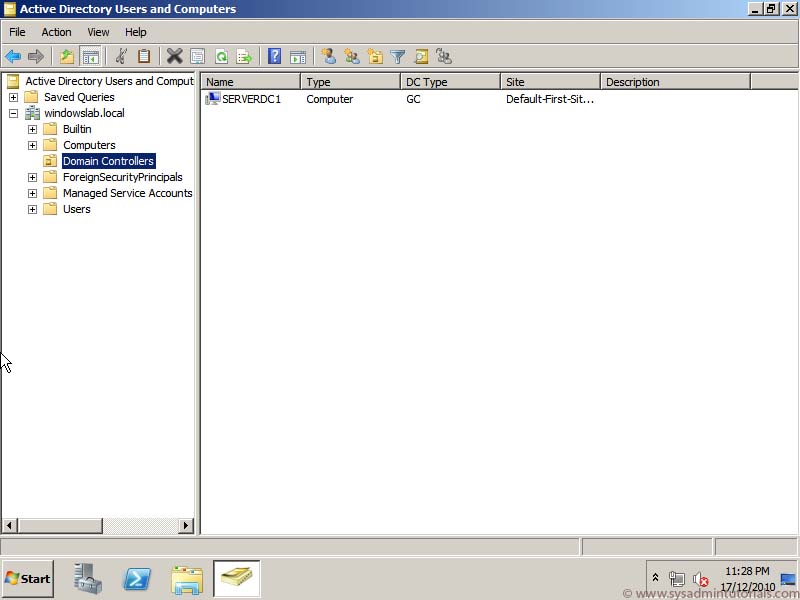The width and height of the screenshot is (800, 600).
Task: Open Help using the question mark icon
Action: pos(274,56)
